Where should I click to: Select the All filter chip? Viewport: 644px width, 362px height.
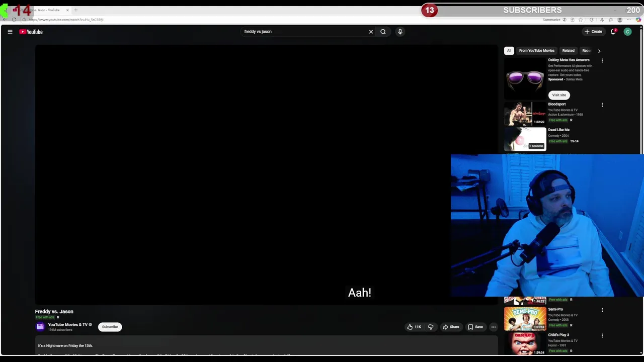pos(509,50)
